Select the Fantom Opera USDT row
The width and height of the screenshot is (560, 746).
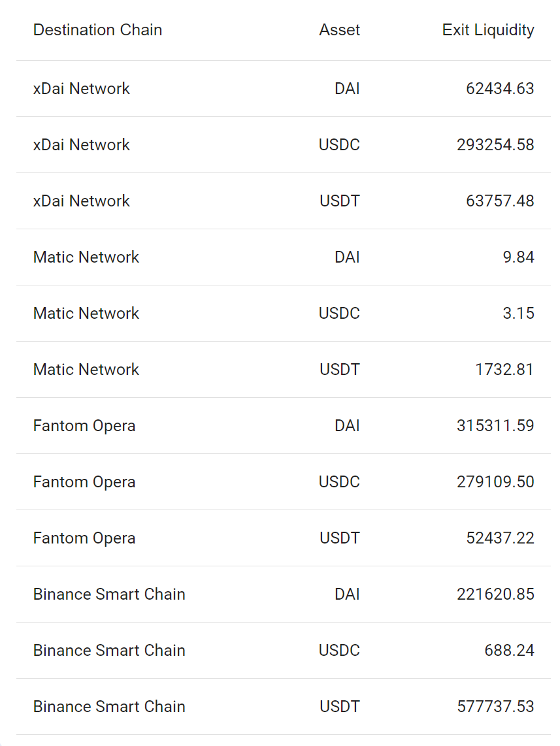click(284, 538)
